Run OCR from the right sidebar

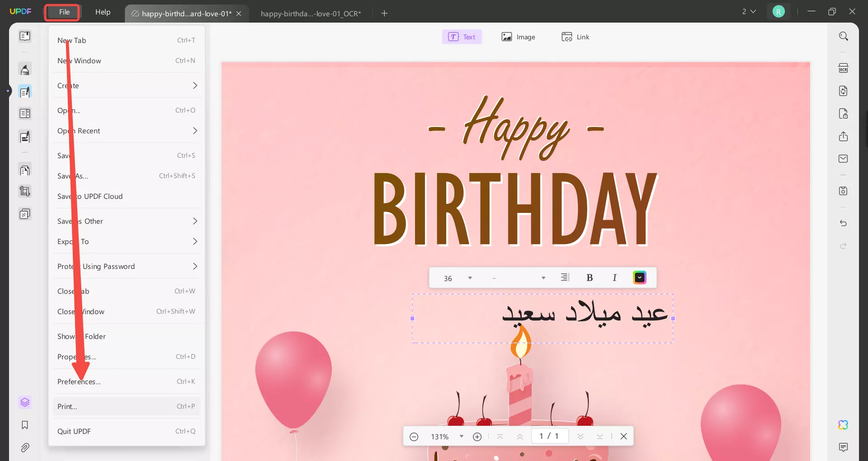point(843,67)
